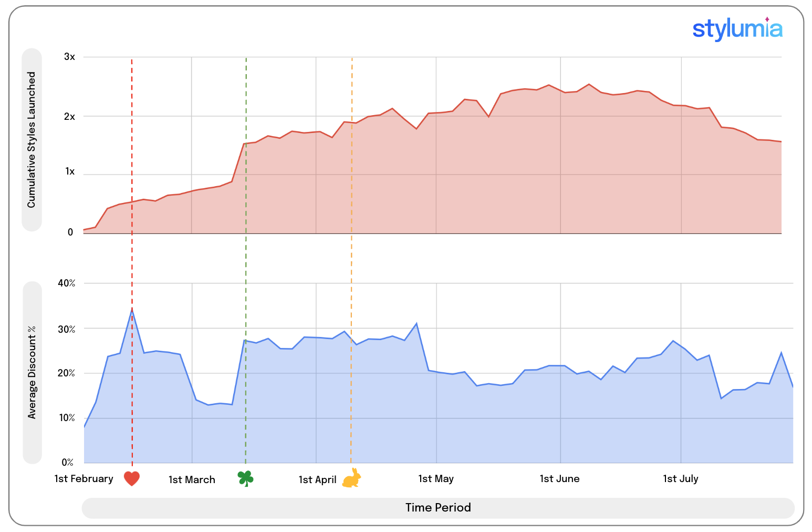Click the Stylumia logo
Viewport: 812px width, 532px height.
[x=737, y=29]
